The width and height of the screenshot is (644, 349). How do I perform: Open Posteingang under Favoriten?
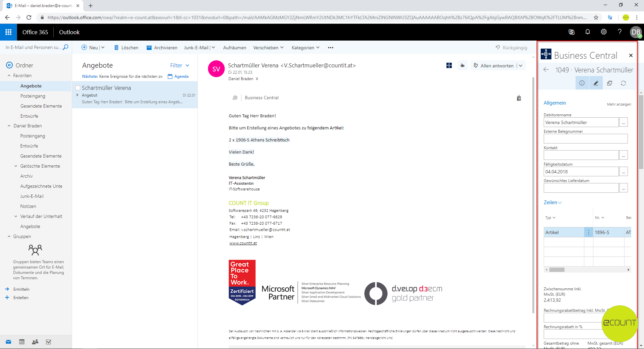coord(33,96)
